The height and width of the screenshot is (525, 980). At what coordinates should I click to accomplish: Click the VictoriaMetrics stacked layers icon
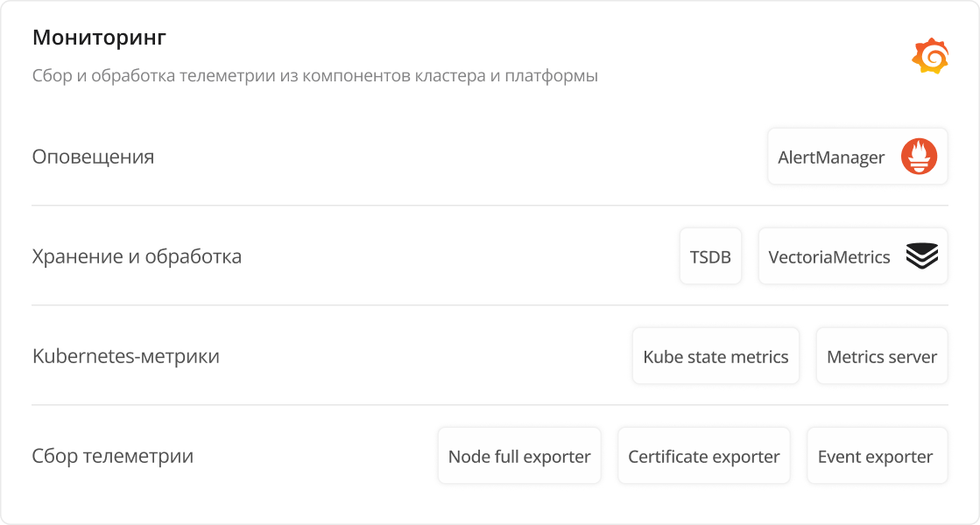coord(921,256)
